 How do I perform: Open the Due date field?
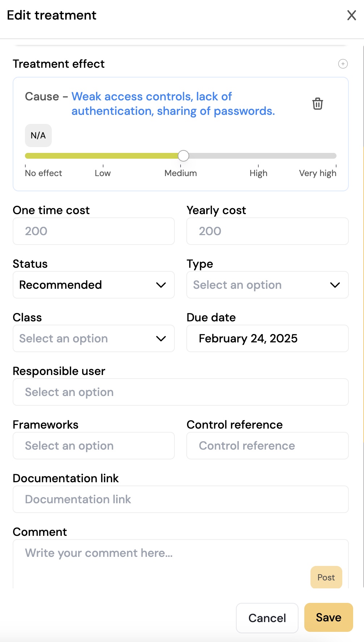pos(267,338)
